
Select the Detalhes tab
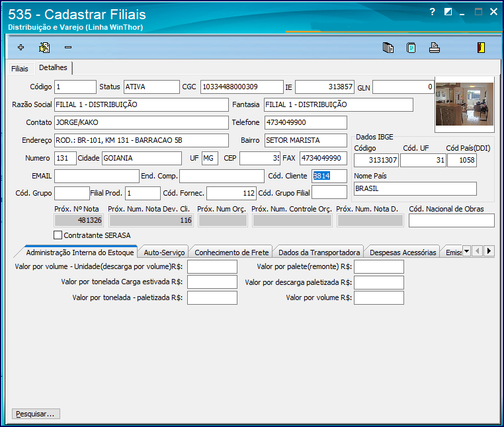[53, 67]
